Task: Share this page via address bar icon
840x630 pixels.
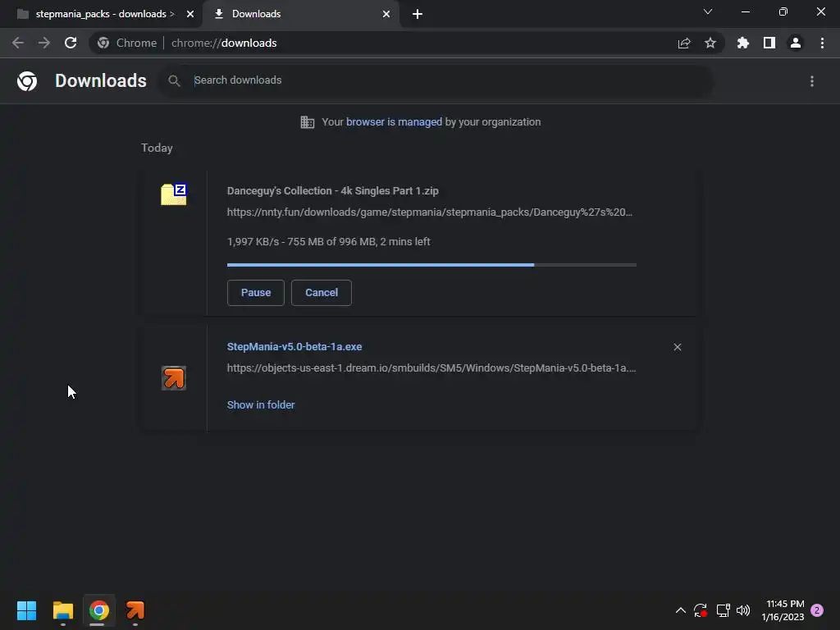Action: point(684,43)
